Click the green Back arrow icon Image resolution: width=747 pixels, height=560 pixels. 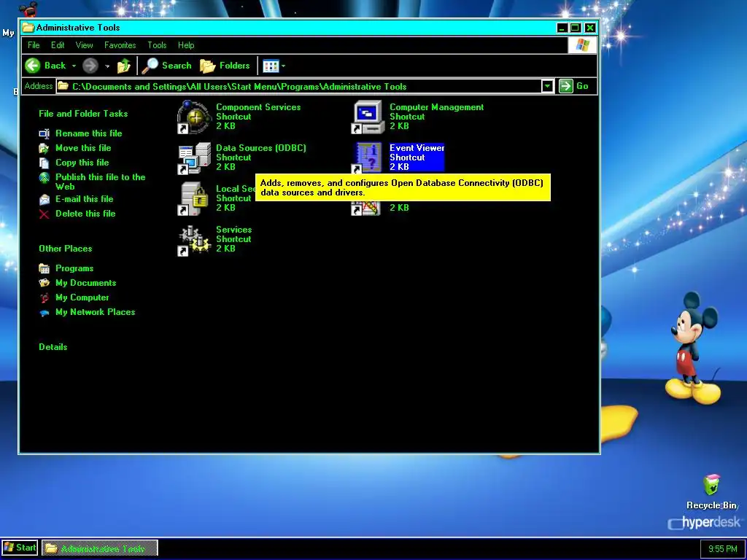(x=33, y=66)
